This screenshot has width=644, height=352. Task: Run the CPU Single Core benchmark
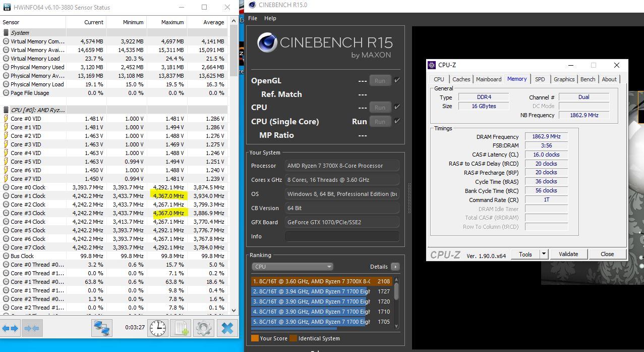tap(380, 121)
